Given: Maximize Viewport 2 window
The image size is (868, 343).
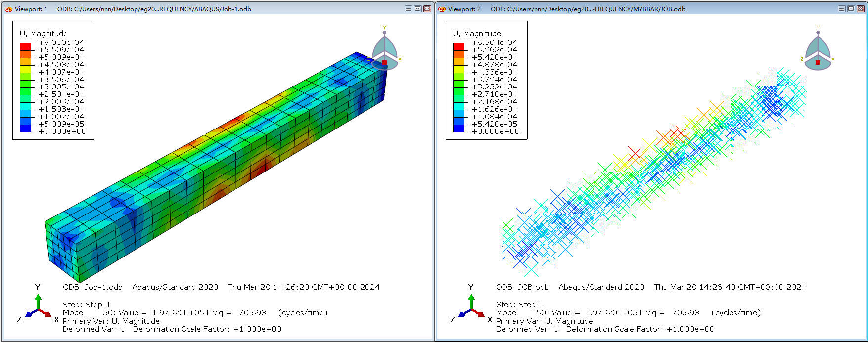Looking at the screenshot, I should pos(851,9).
